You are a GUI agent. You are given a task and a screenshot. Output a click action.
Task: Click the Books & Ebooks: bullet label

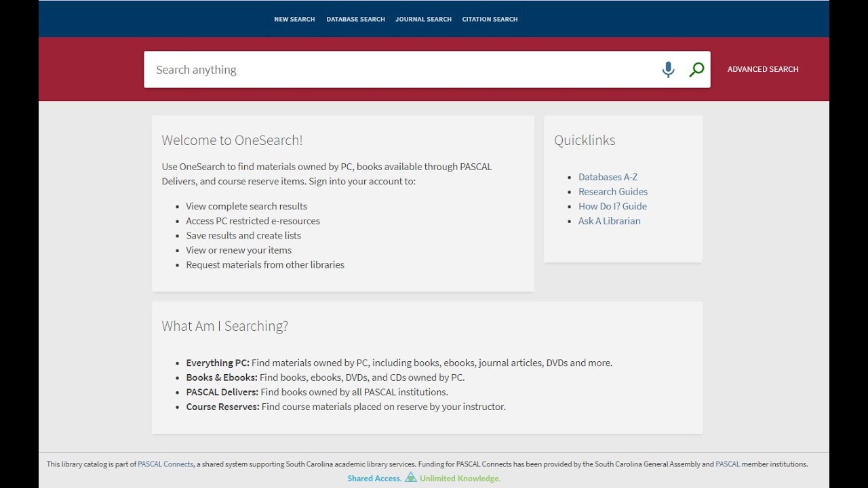tap(222, 378)
